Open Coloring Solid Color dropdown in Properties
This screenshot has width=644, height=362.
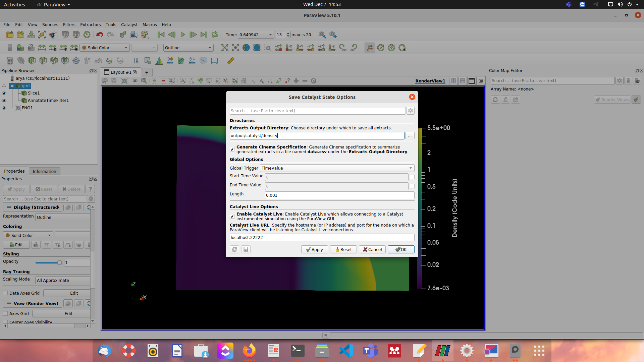click(28, 235)
